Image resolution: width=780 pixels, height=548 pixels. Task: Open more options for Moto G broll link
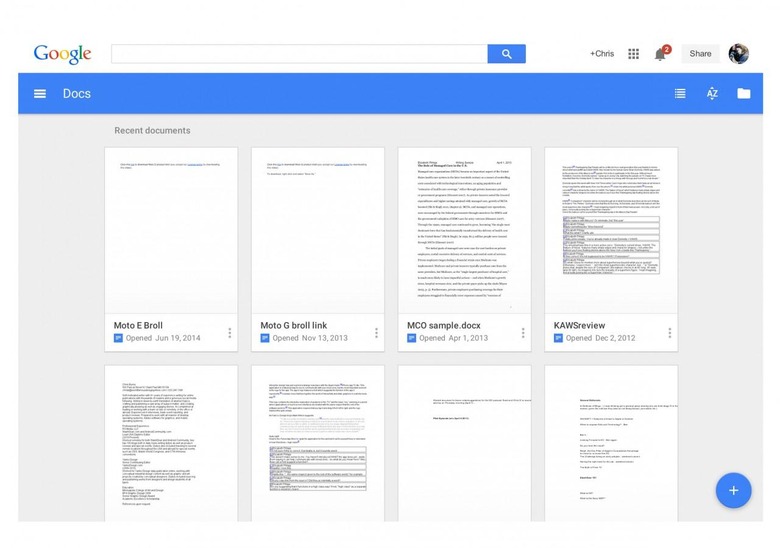(x=376, y=333)
